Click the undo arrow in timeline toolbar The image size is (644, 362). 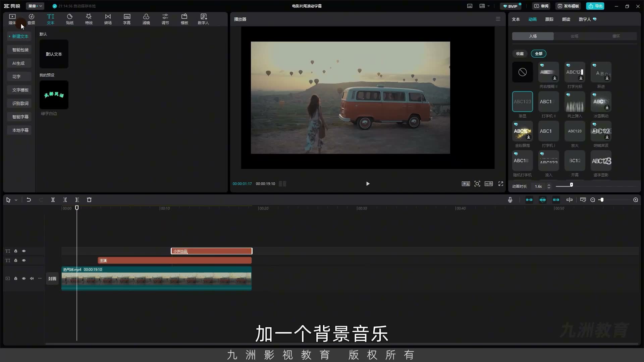(x=29, y=200)
